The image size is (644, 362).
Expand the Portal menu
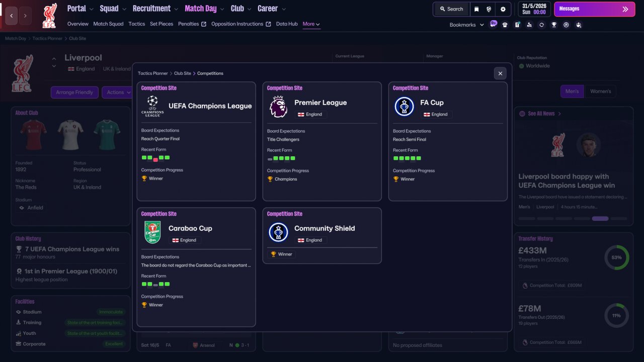point(80,9)
